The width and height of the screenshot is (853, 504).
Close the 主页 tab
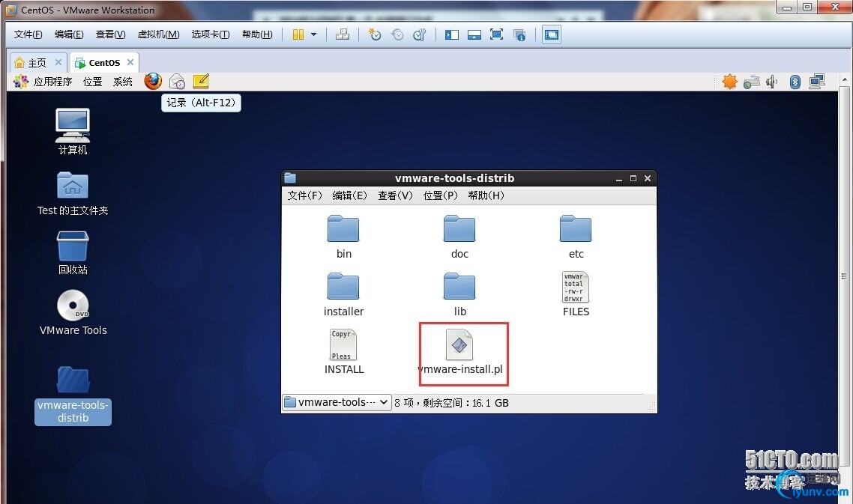[58, 62]
